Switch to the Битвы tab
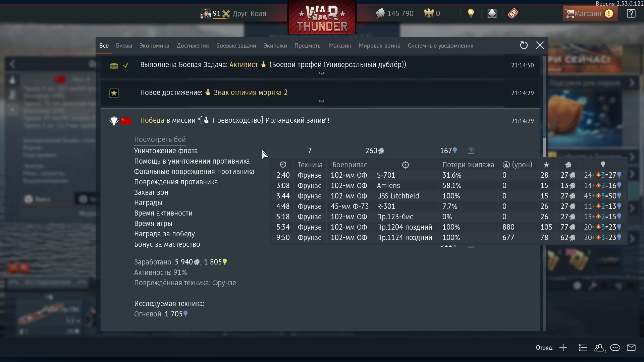The height and width of the screenshot is (362, 644). pyautogui.click(x=124, y=46)
